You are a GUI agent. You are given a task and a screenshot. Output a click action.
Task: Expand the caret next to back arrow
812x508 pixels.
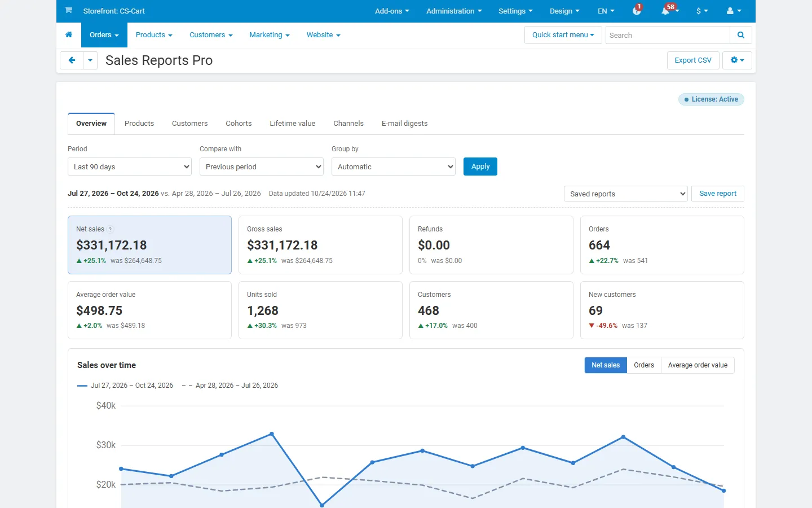[x=90, y=60]
